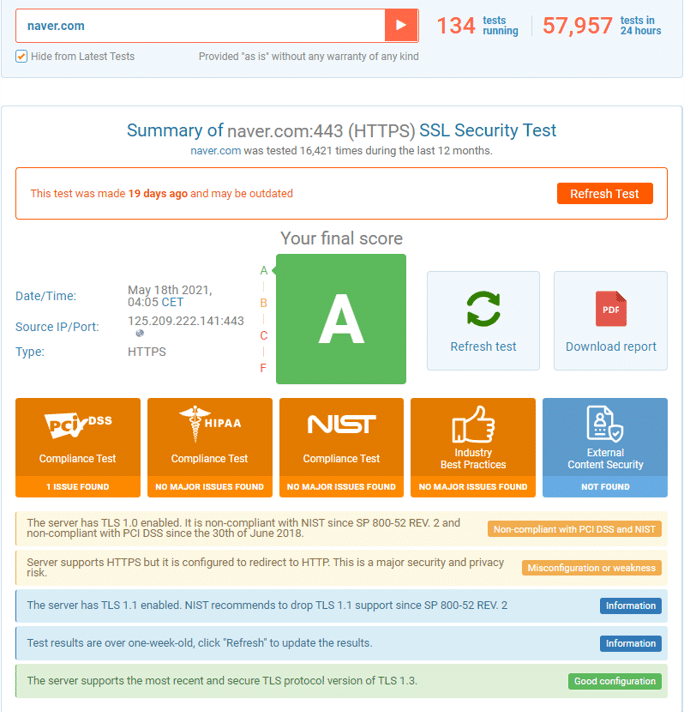The width and height of the screenshot is (684, 712).
Task: Click the domain input field containing naver.com
Action: (x=200, y=25)
